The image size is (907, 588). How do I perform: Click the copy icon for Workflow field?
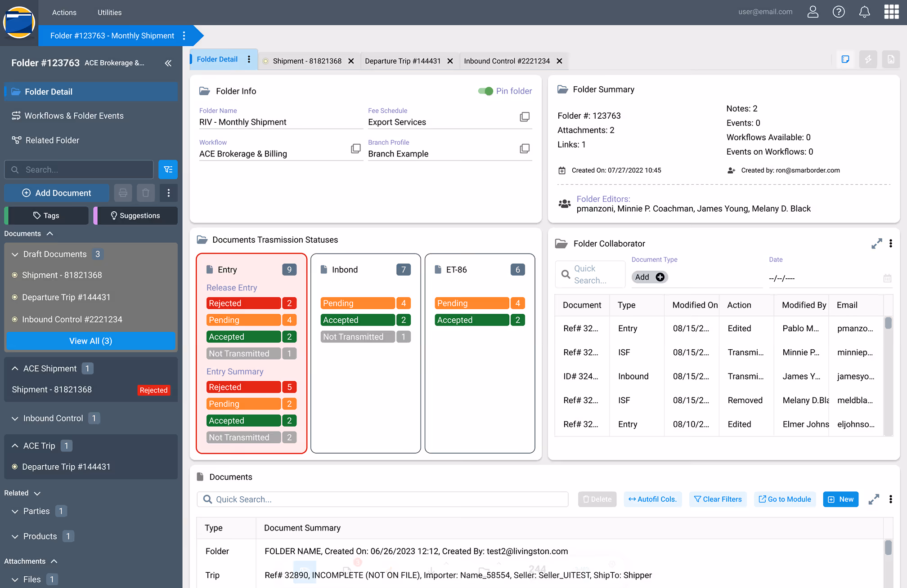coord(356,148)
